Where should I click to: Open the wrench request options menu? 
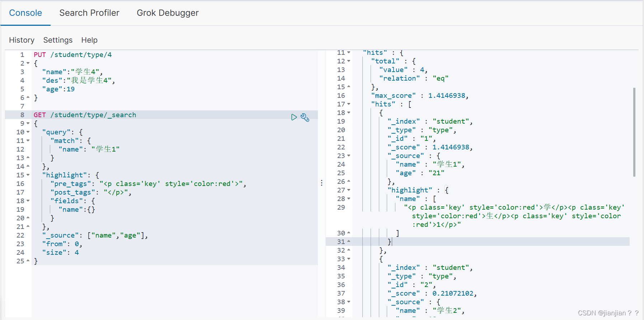click(305, 117)
